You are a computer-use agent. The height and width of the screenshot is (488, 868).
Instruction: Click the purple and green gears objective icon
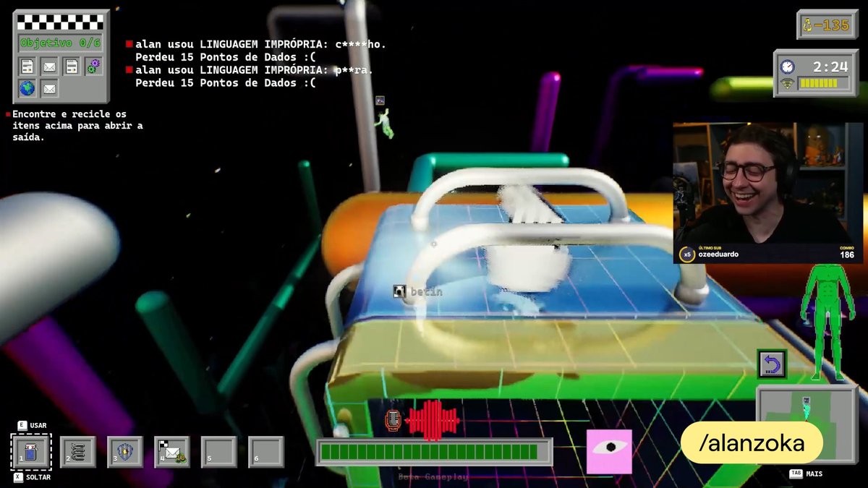coord(93,67)
